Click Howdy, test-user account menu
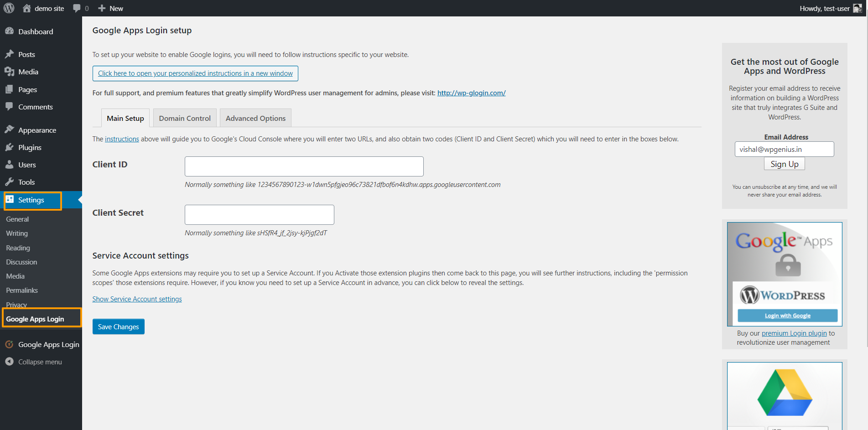This screenshot has height=430, width=868. tap(831, 8)
